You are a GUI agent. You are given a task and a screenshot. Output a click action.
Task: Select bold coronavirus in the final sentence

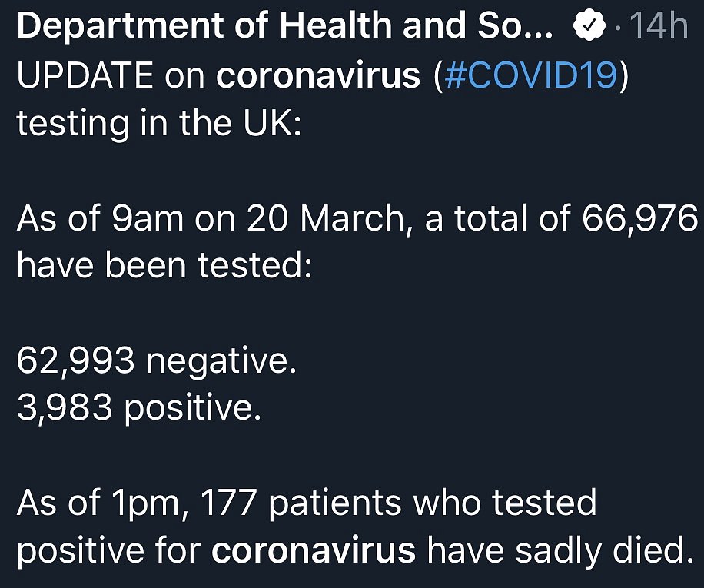(314, 550)
